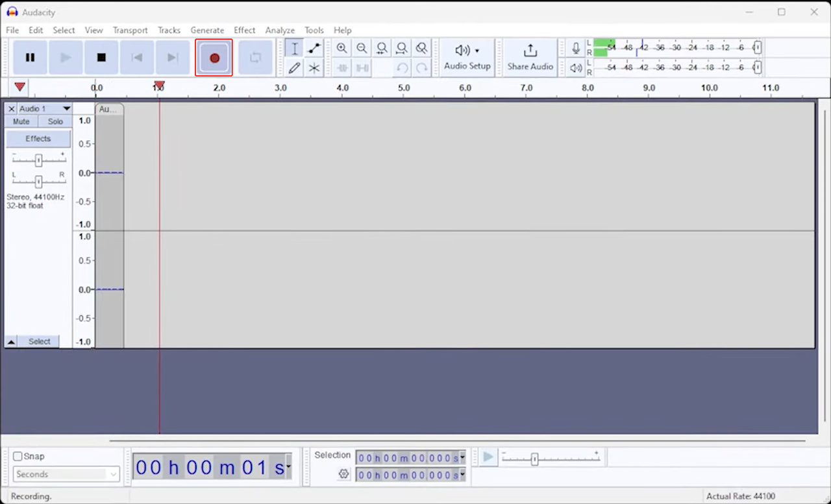Click the Silence audio selection icon

point(362,67)
